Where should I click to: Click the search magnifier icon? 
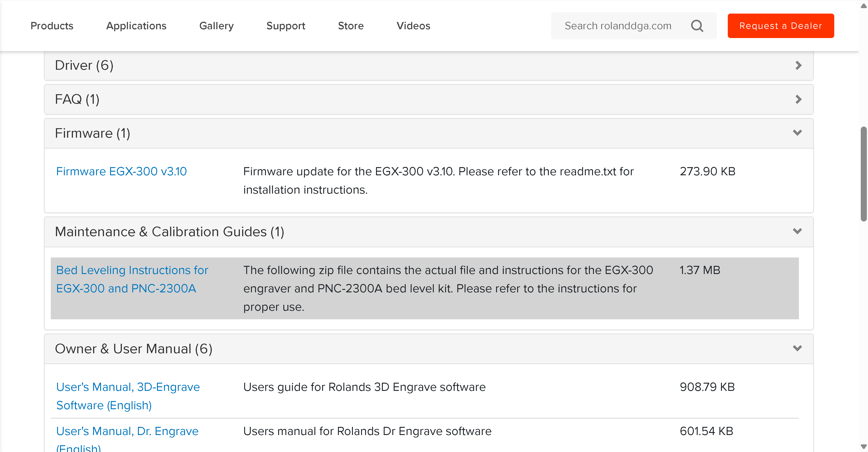[697, 26]
